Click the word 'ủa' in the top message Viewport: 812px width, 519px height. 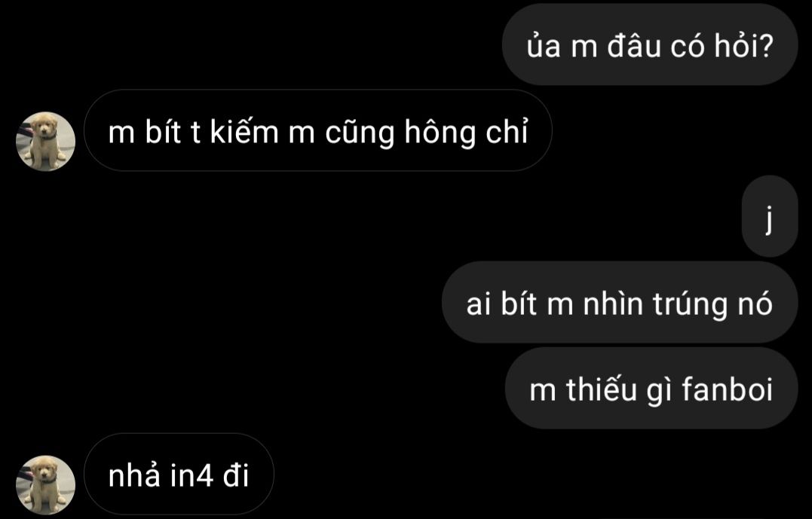coord(544,45)
